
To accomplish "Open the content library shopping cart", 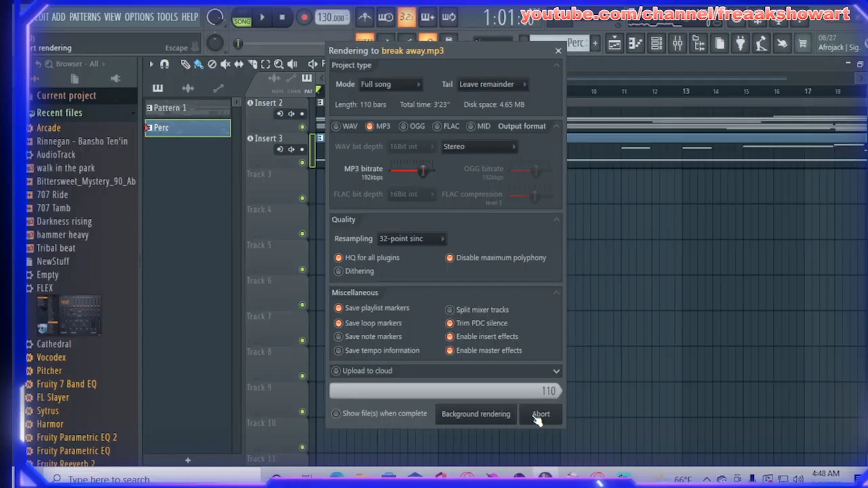I will coord(803,44).
